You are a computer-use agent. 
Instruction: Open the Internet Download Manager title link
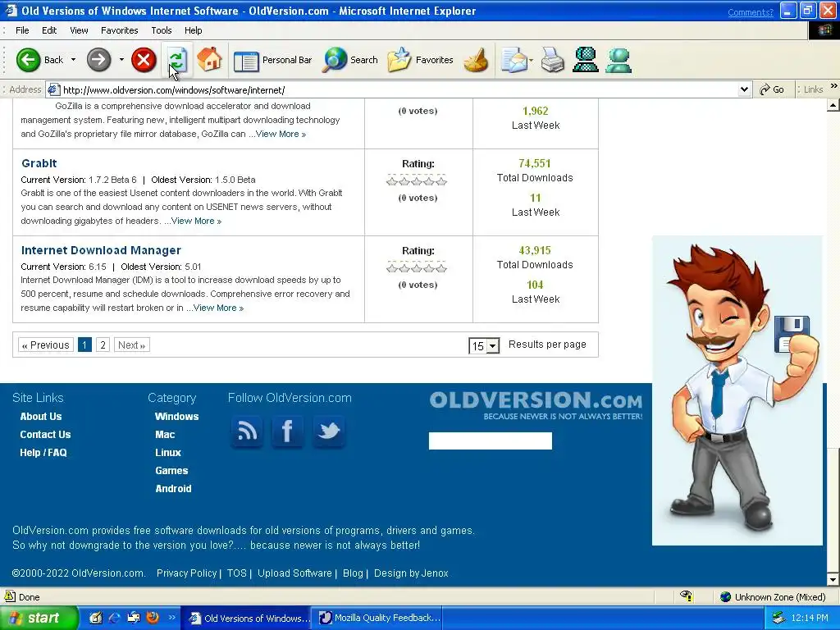click(101, 250)
